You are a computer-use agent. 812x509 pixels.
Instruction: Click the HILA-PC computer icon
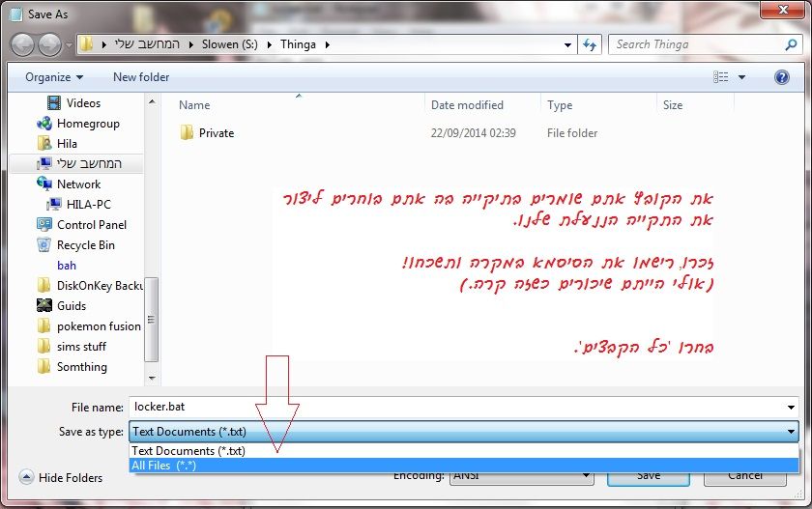[x=54, y=205]
